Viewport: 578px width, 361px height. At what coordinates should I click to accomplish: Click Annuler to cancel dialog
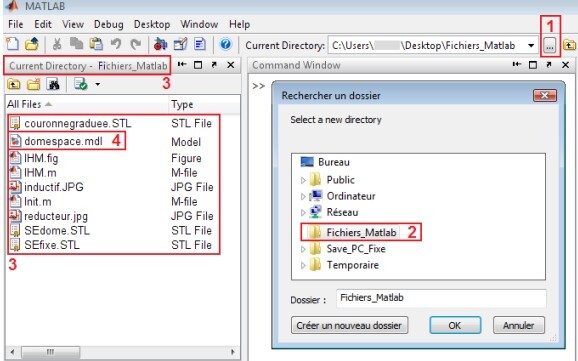tap(518, 325)
